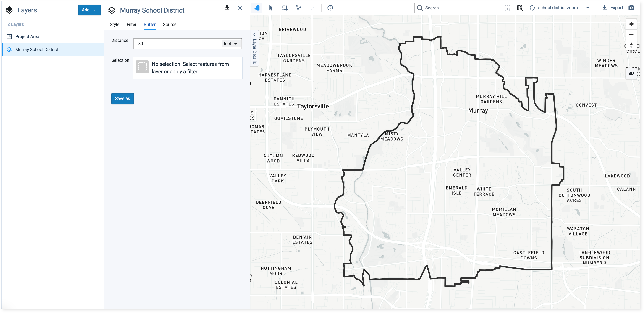Viewport: 644px width, 313px height.
Task: Click the Save as button
Action: tap(122, 98)
